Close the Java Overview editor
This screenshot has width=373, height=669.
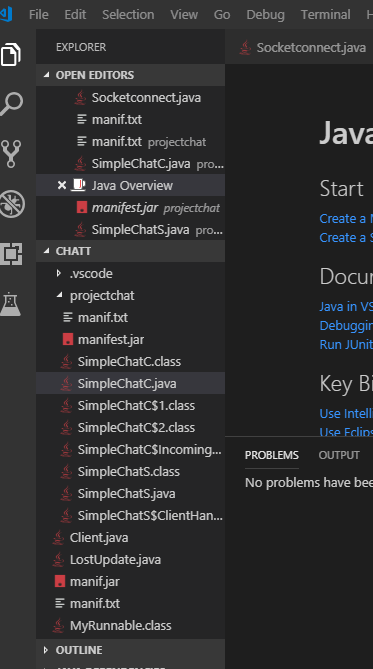click(62, 185)
